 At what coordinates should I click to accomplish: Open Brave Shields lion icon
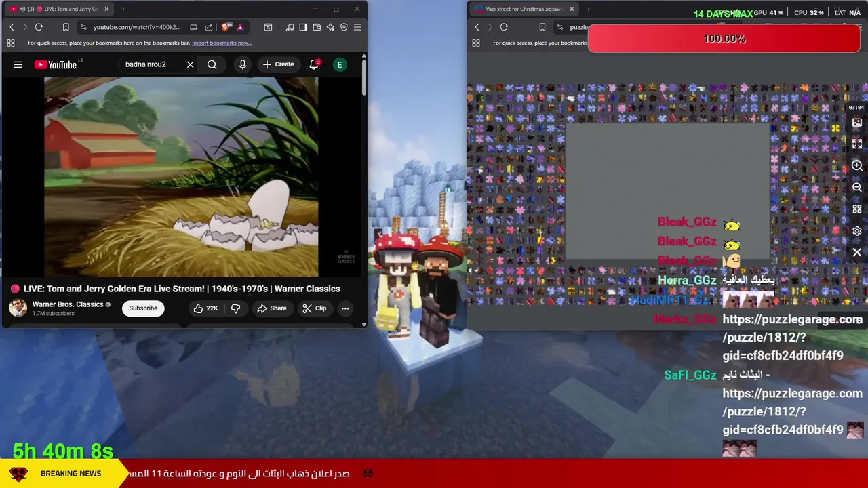pyautogui.click(x=225, y=27)
